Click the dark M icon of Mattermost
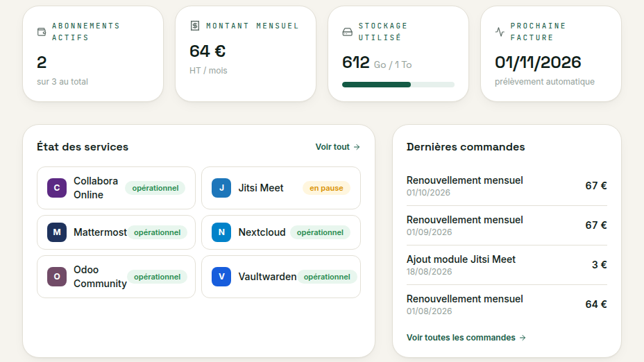Image resolution: width=644 pixels, height=362 pixels. point(57,232)
